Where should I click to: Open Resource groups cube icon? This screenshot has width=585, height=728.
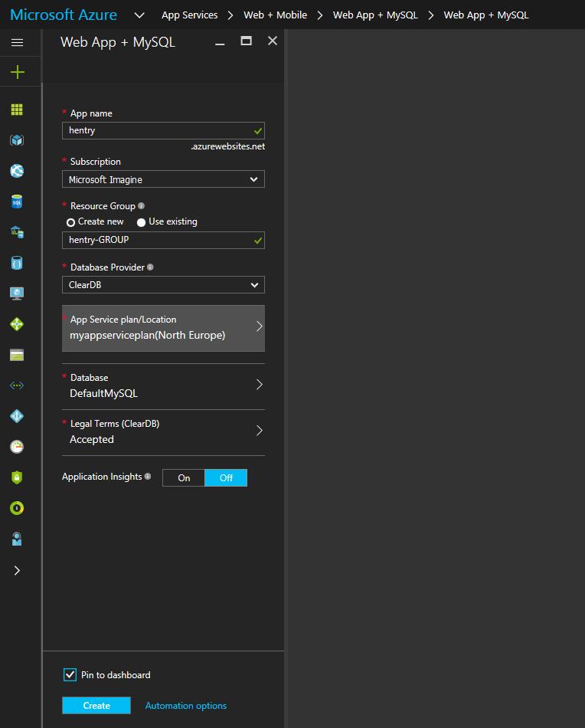(x=17, y=140)
